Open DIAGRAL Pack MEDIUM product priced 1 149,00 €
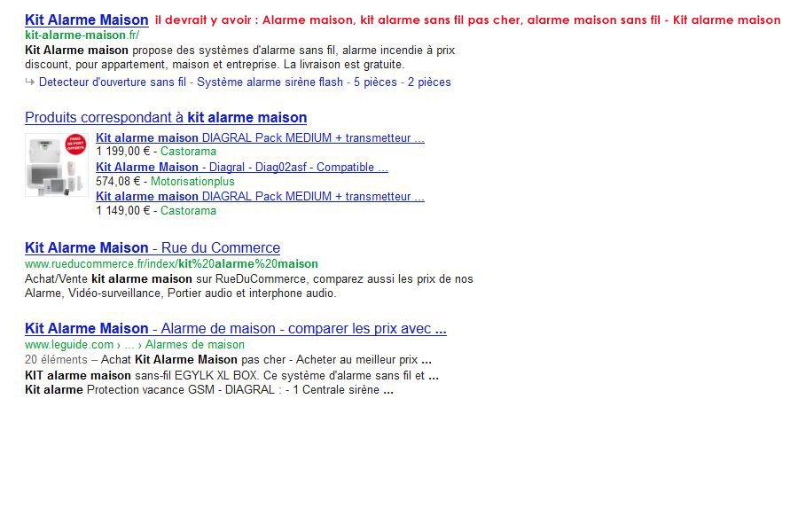Viewport: 798px width, 532px height. 260,197
